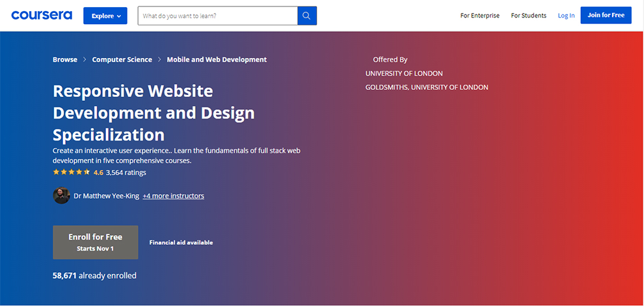Click the Log In link

[566, 16]
